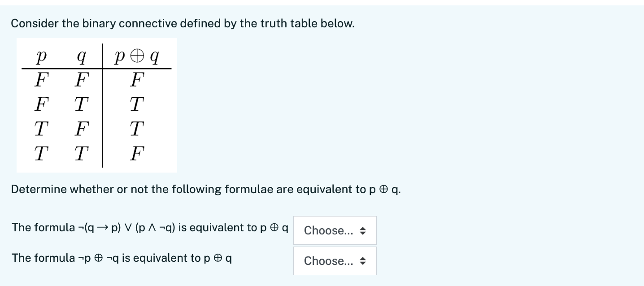Click the p value T in the bottom row
Image resolution: width=644 pixels, height=286 pixels.
41,155
